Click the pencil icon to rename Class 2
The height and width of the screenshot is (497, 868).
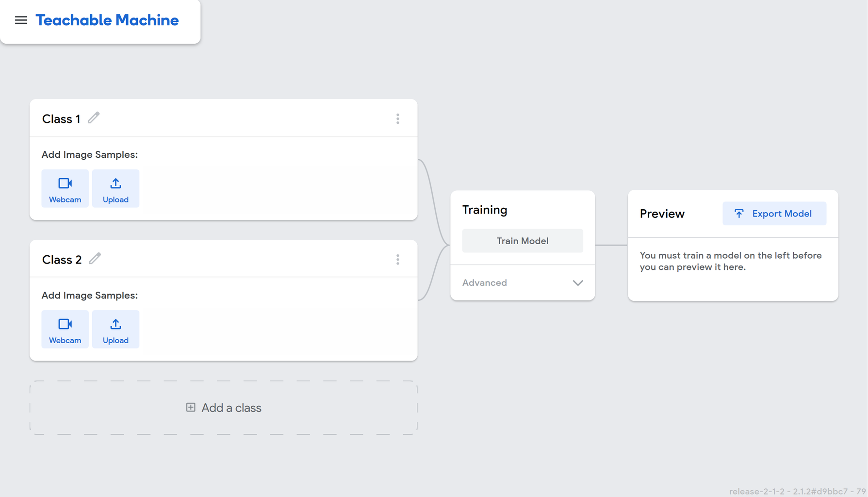click(x=95, y=258)
